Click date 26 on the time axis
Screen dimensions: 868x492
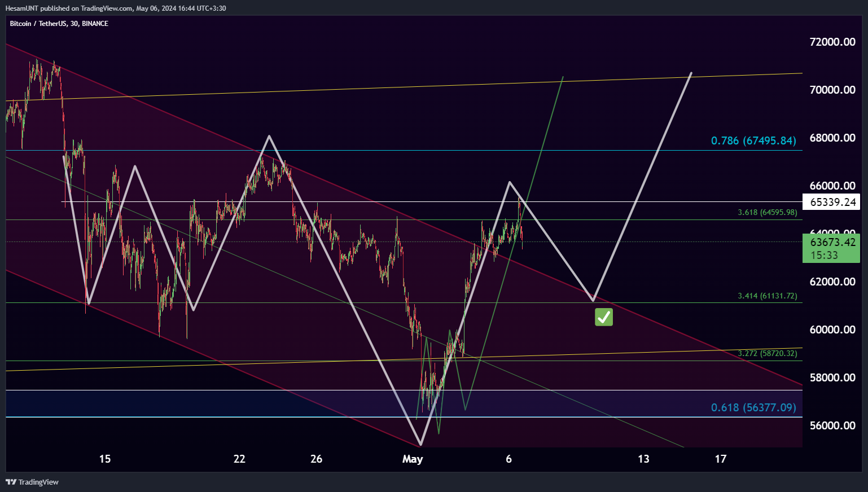pyautogui.click(x=317, y=459)
